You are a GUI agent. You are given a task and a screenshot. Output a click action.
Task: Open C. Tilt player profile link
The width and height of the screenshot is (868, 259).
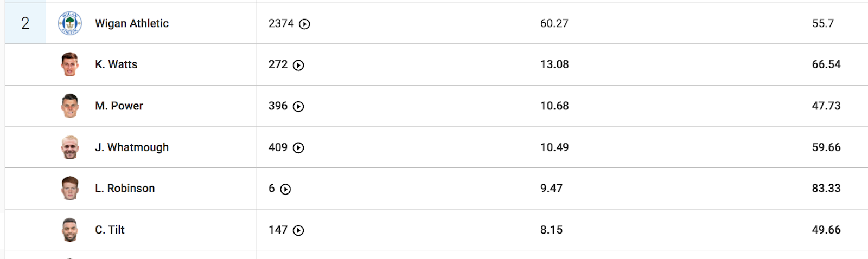click(110, 230)
